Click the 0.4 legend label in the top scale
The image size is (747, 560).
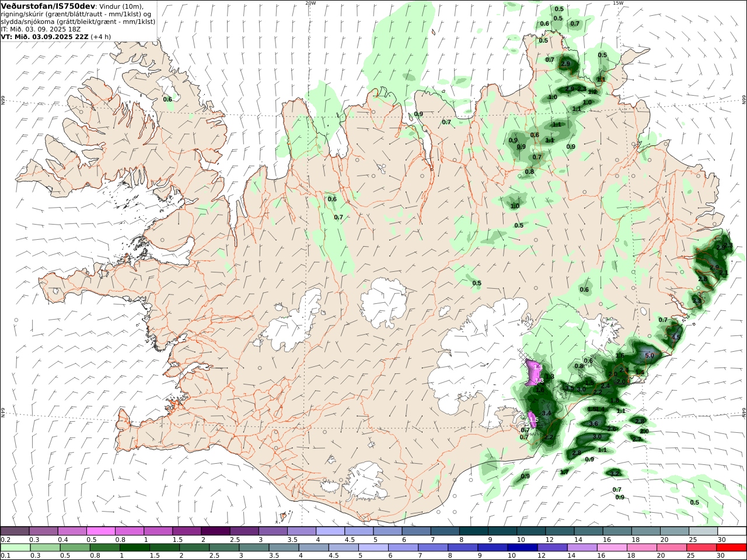[62, 540]
